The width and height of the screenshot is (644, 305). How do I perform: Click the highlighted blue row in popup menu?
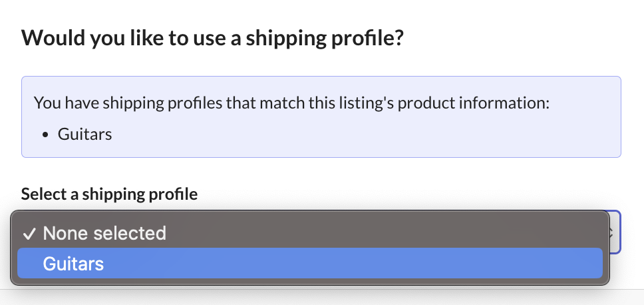(x=309, y=264)
